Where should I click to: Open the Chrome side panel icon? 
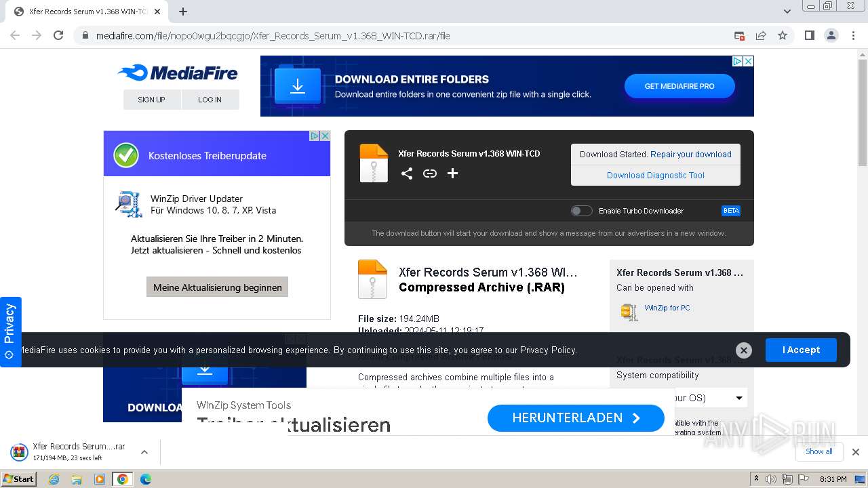[809, 35]
